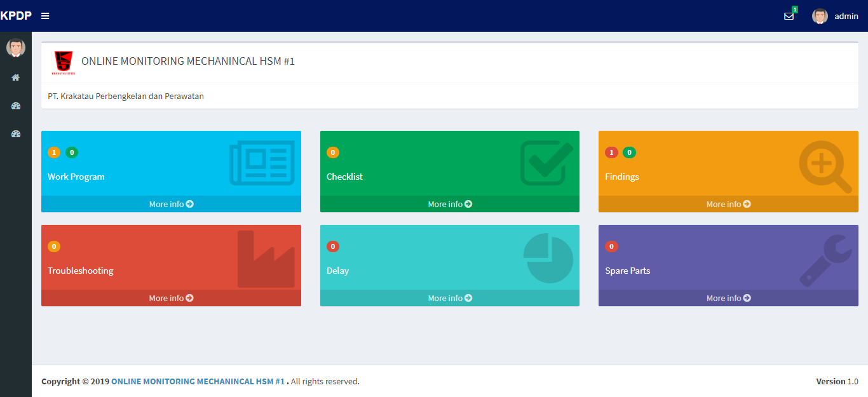The height and width of the screenshot is (397, 868).
Task: Click the KPDP logo in header
Action: 16,16
